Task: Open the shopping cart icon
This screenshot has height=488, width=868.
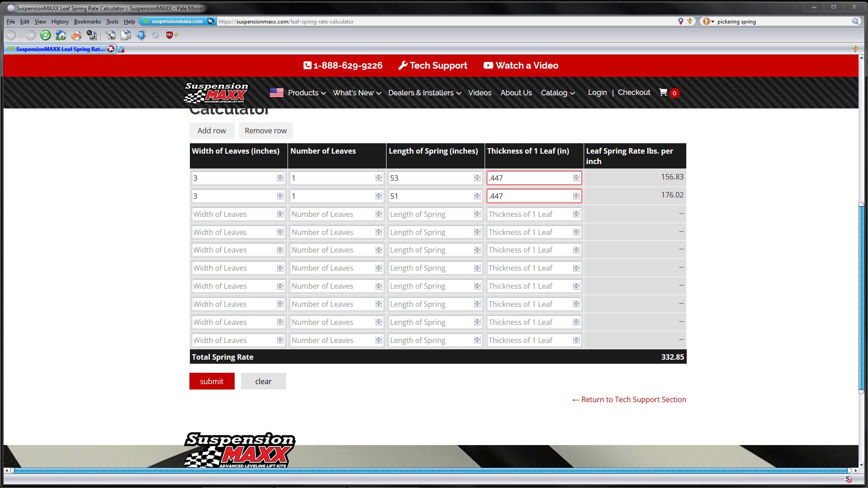Action: click(x=663, y=92)
